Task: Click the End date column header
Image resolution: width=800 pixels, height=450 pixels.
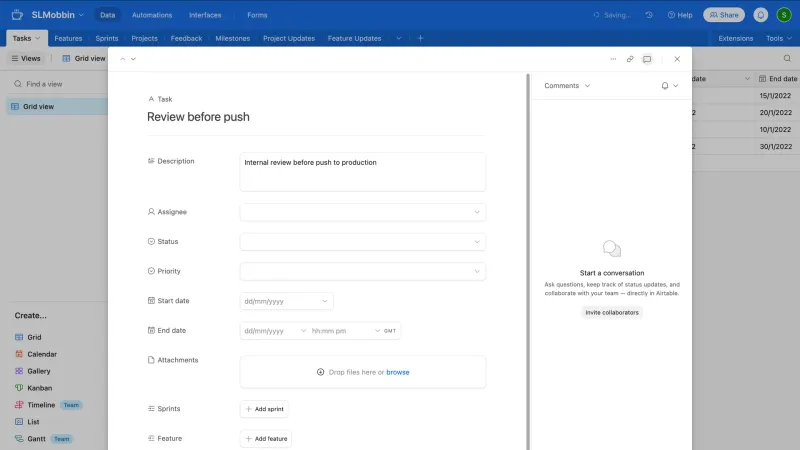Action: tap(777, 79)
